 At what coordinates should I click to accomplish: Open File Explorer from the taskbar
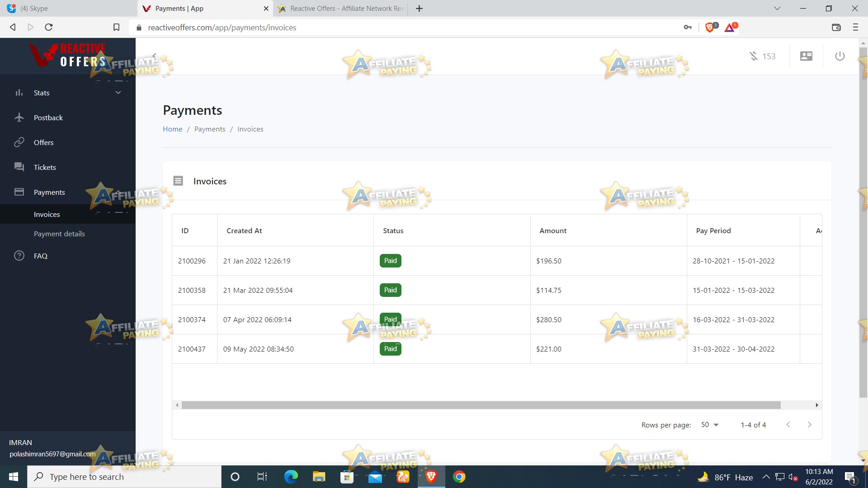pyautogui.click(x=319, y=477)
